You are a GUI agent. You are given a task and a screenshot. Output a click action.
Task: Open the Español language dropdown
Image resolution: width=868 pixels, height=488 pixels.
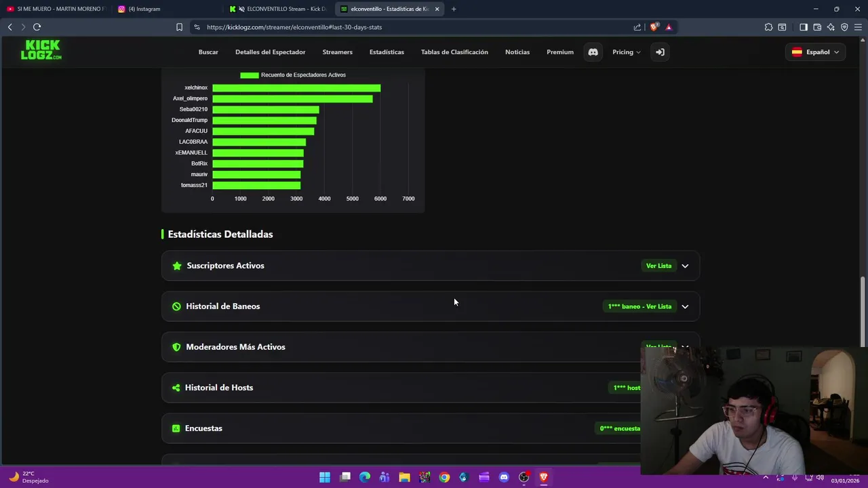[815, 52]
